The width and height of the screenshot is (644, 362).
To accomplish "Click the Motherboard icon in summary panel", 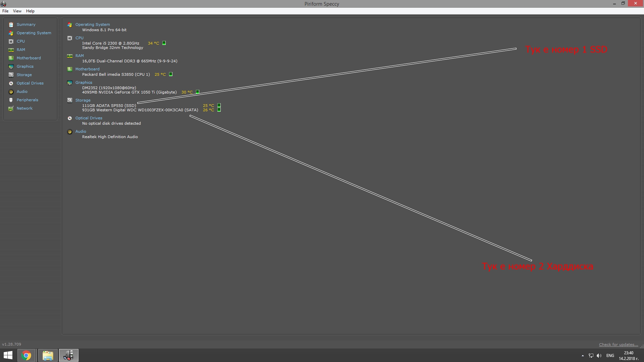I will [x=70, y=69].
